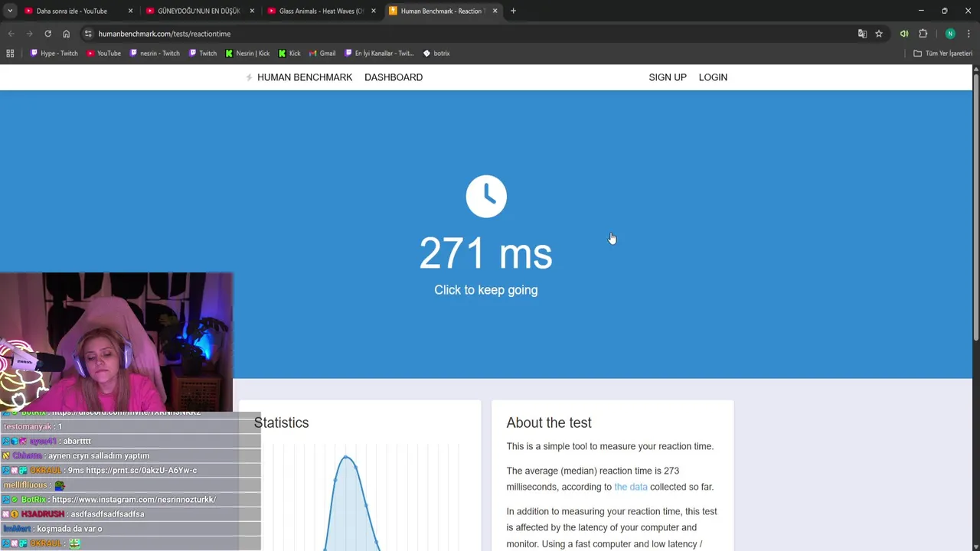Image resolution: width=980 pixels, height=551 pixels.
Task: Open the YouTube bookmark
Action: coord(103,54)
